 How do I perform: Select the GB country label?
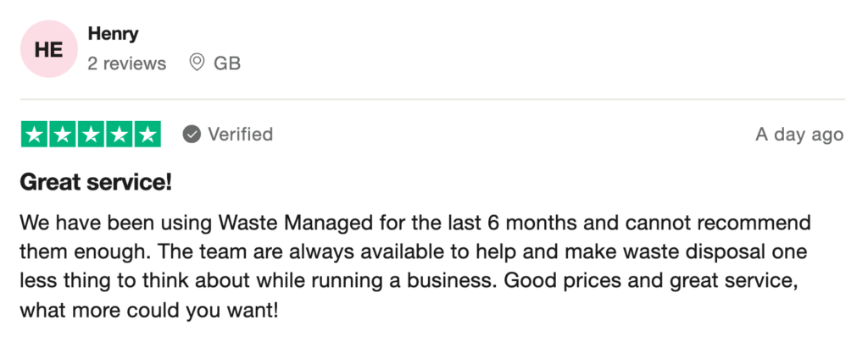click(x=227, y=63)
